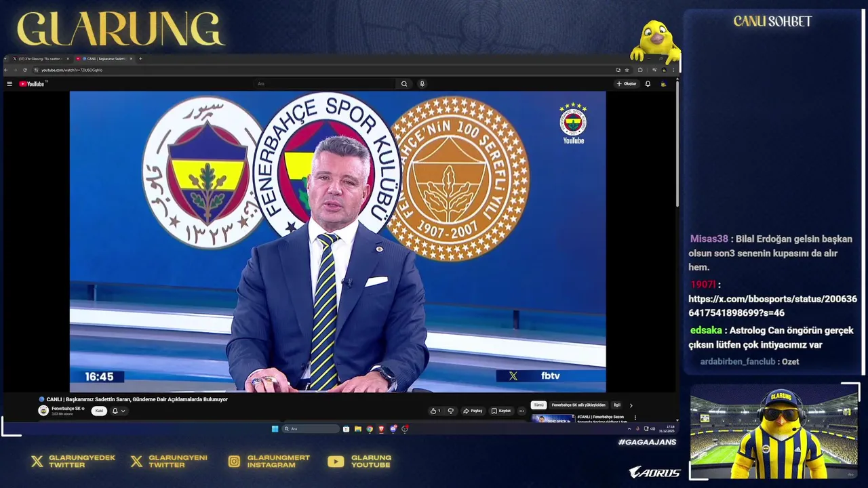Click ardabirben_fanclub username in chat
This screenshot has width=868, height=488.
point(738,362)
